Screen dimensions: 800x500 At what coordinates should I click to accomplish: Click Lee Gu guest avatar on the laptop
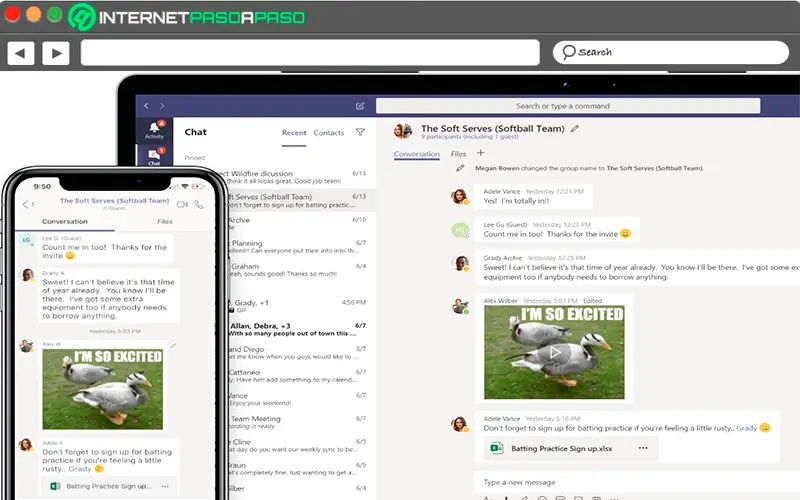pyautogui.click(x=460, y=230)
